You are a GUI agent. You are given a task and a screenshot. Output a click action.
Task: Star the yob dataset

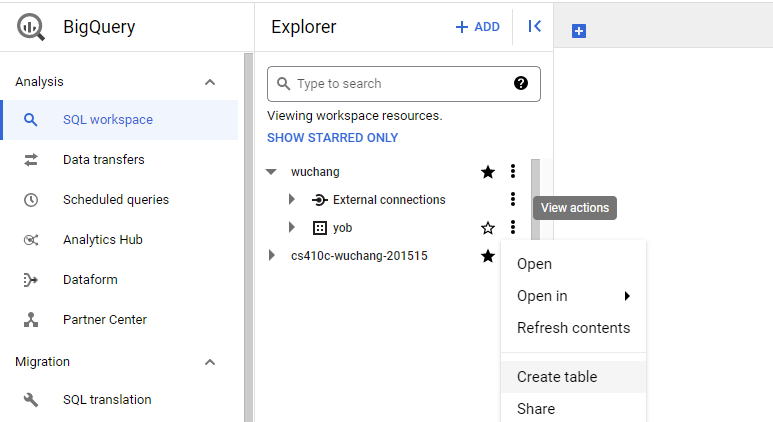pos(488,228)
